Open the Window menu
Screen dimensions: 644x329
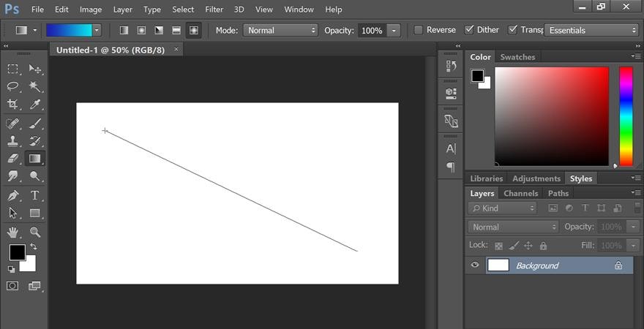click(298, 9)
